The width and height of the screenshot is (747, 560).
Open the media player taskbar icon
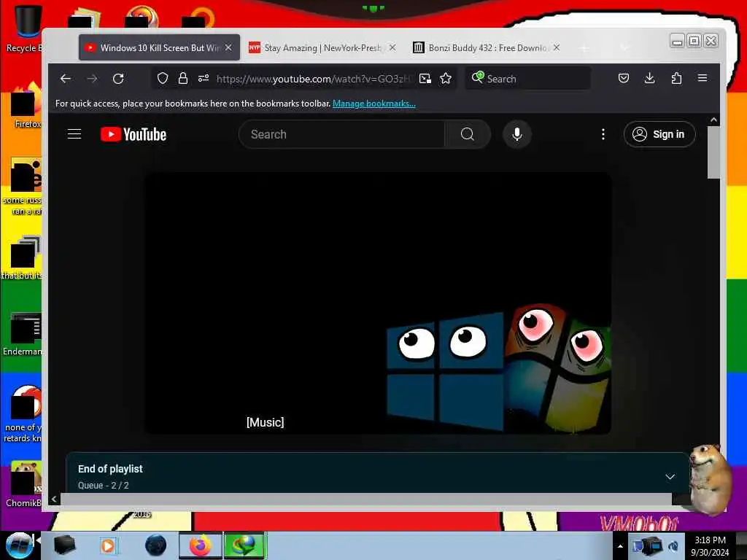tap(108, 545)
